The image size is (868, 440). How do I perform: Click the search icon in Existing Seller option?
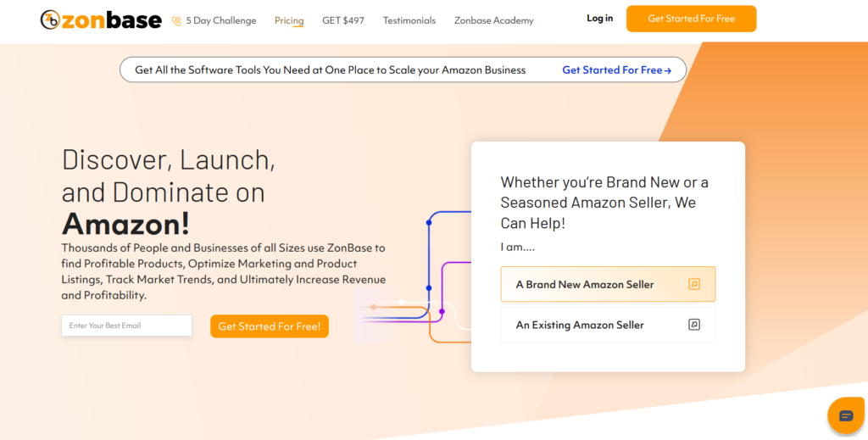(x=694, y=325)
